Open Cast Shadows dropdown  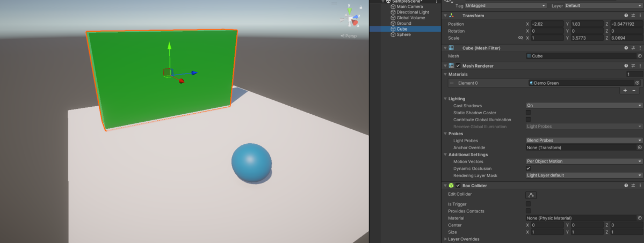(584, 106)
